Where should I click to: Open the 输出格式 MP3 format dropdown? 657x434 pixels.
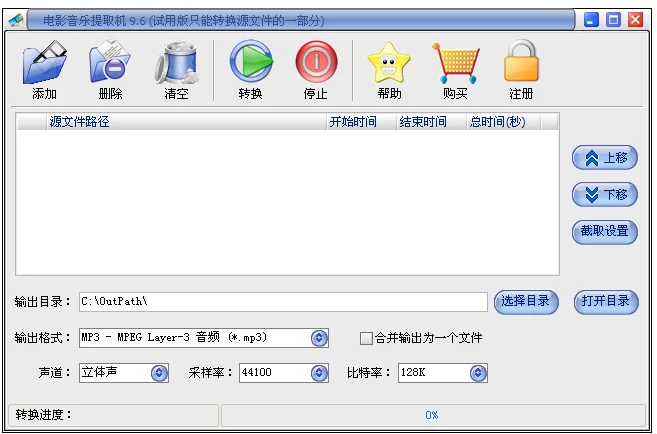tap(319, 338)
